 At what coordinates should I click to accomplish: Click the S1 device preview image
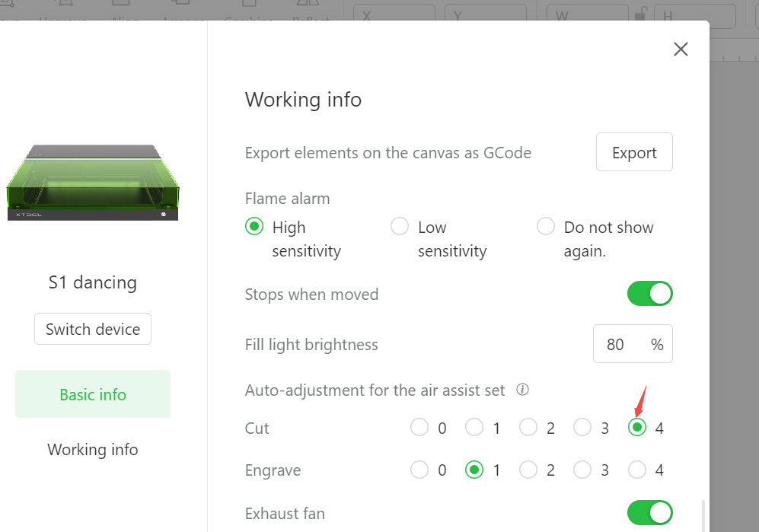coord(93,183)
